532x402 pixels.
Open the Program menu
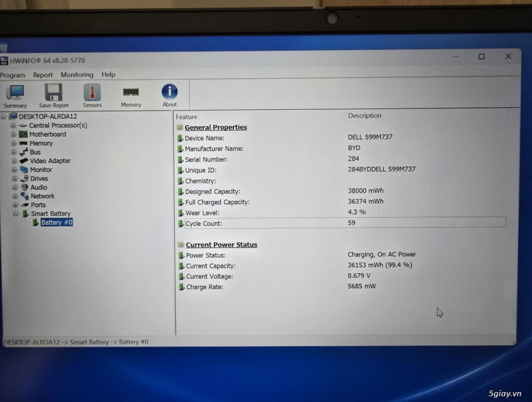pos(13,74)
